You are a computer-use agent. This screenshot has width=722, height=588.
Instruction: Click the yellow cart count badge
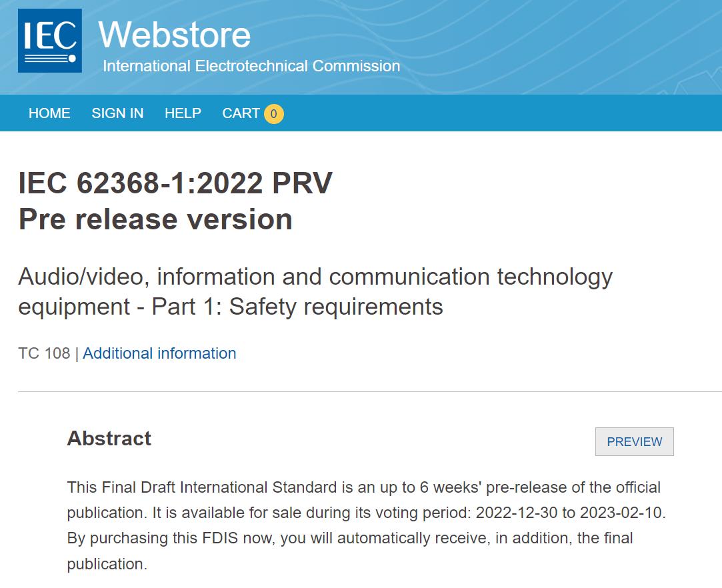coord(273,114)
